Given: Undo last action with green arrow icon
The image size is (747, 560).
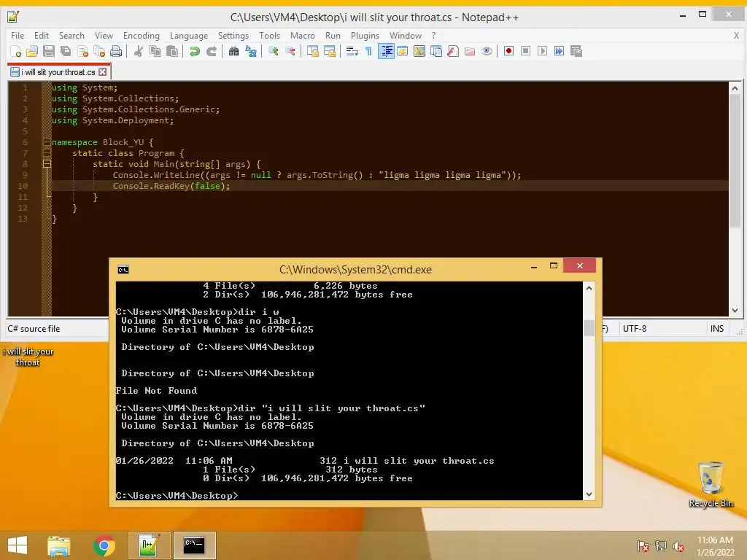Looking at the screenshot, I should click(x=194, y=51).
